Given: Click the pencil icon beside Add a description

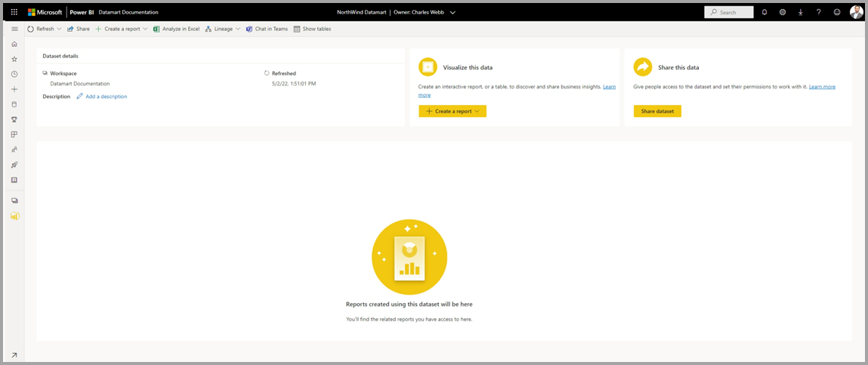Looking at the screenshot, I should [80, 97].
